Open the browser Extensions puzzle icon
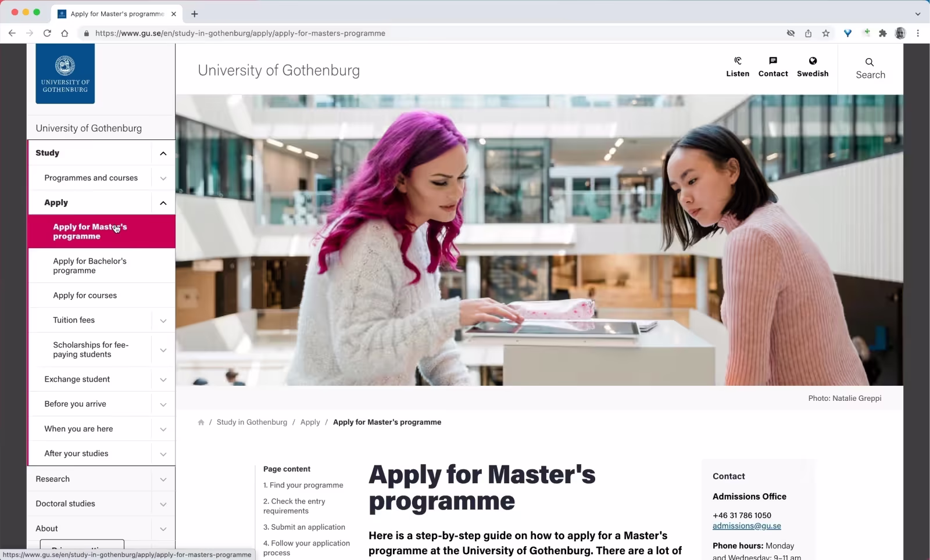 [882, 33]
